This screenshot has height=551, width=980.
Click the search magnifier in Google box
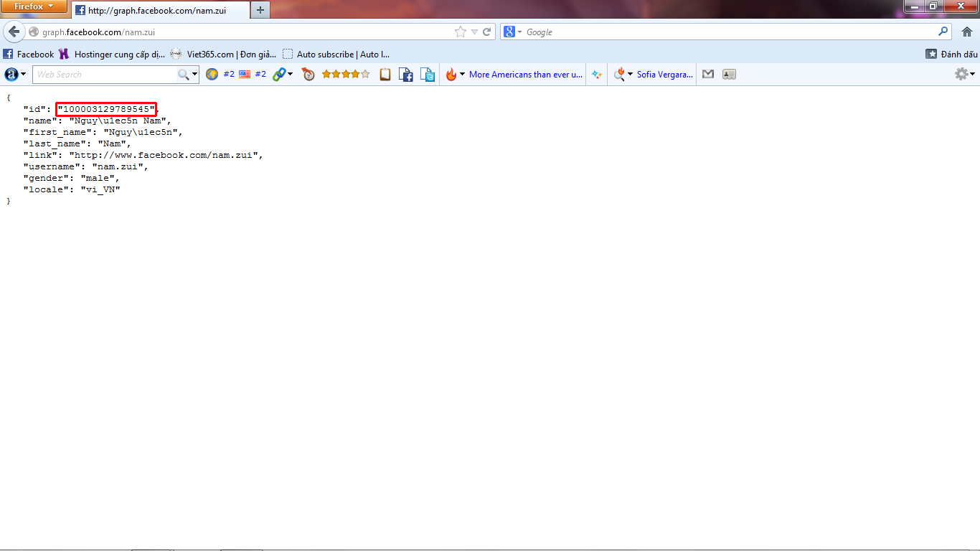[943, 32]
